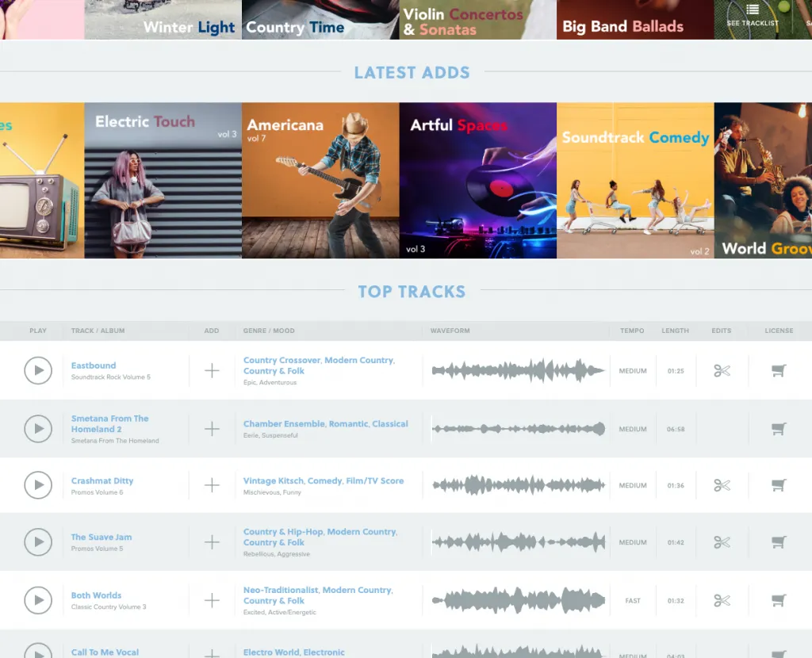This screenshot has width=812, height=658.
Task: Open album Promos Volume 6
Action: pyautogui.click(x=97, y=492)
